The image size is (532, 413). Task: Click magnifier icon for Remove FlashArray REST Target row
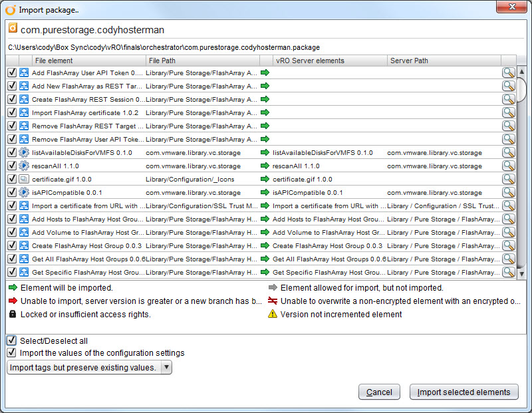pos(508,126)
